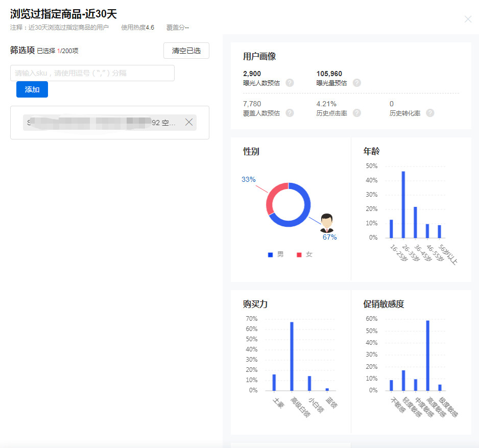Click the 高度敏感 promotion sensitivity bar
This screenshot has width=479, height=448.
[x=427, y=356]
